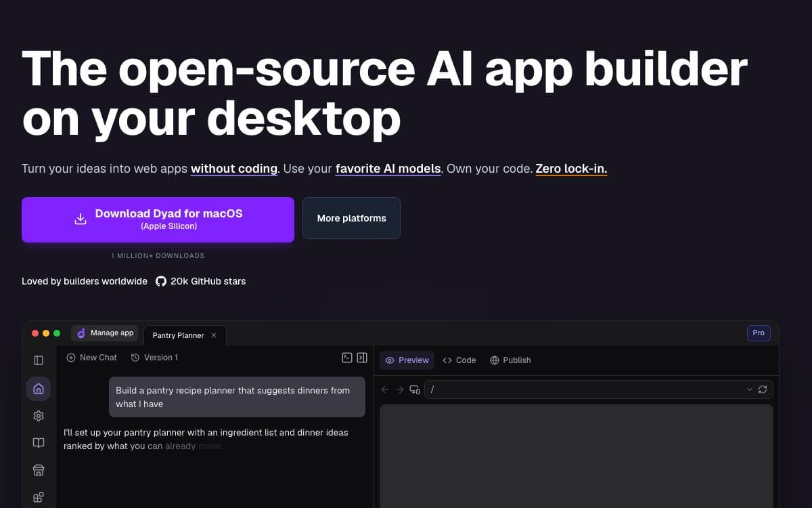Select the Pantry Planner tab
This screenshot has width=812, height=508.
(x=185, y=335)
